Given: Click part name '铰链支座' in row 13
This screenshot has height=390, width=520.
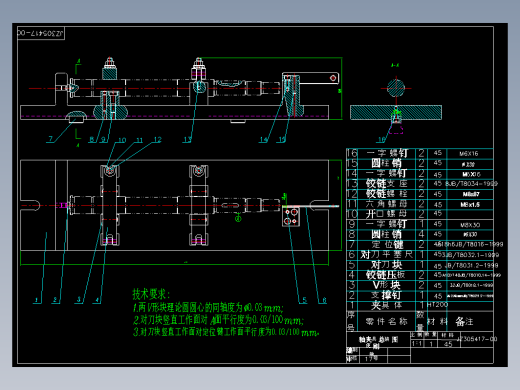Looking at the screenshot, I should pos(386,183).
